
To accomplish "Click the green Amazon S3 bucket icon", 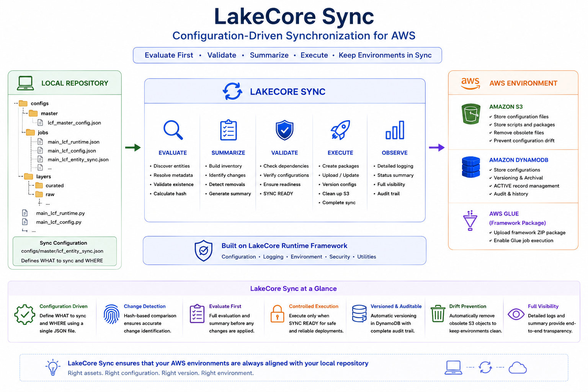I will tap(471, 114).
